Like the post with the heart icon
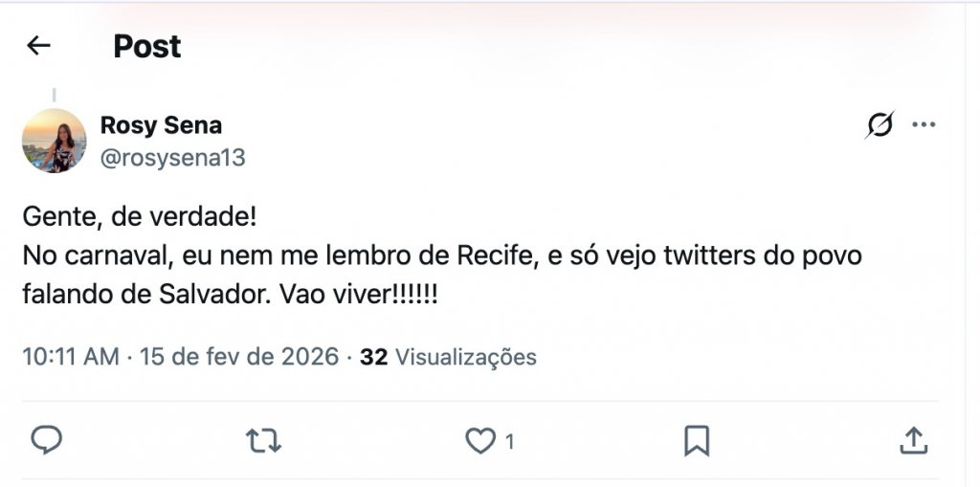 pyautogui.click(x=479, y=440)
